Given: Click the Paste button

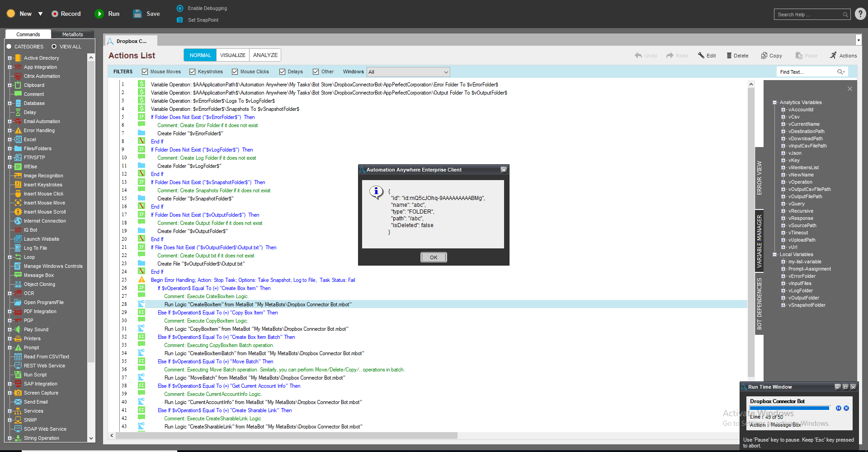Looking at the screenshot, I should click(807, 56).
